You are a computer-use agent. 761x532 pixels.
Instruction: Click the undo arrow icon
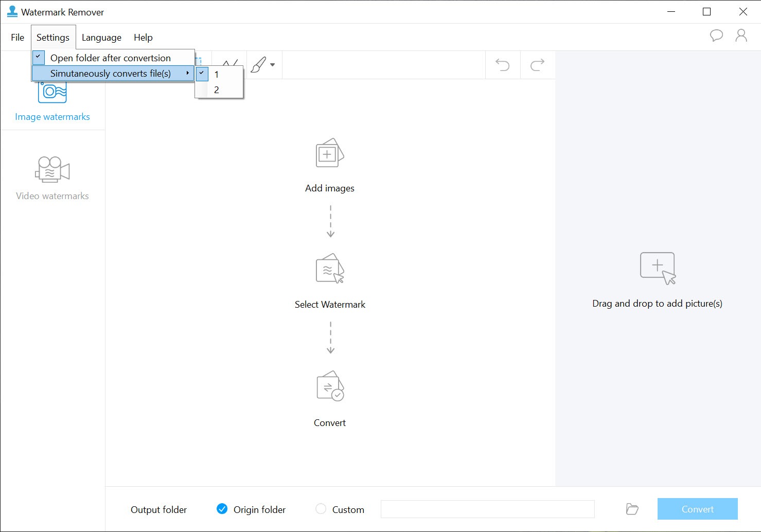coord(502,65)
